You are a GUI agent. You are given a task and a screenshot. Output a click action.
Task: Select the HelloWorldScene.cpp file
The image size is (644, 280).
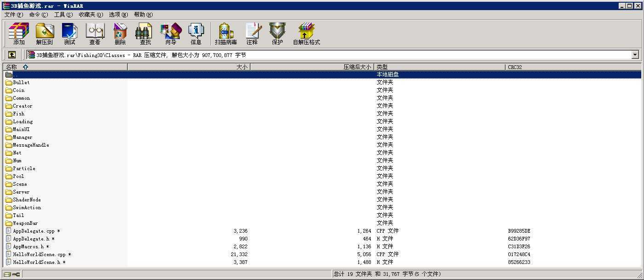(39, 254)
